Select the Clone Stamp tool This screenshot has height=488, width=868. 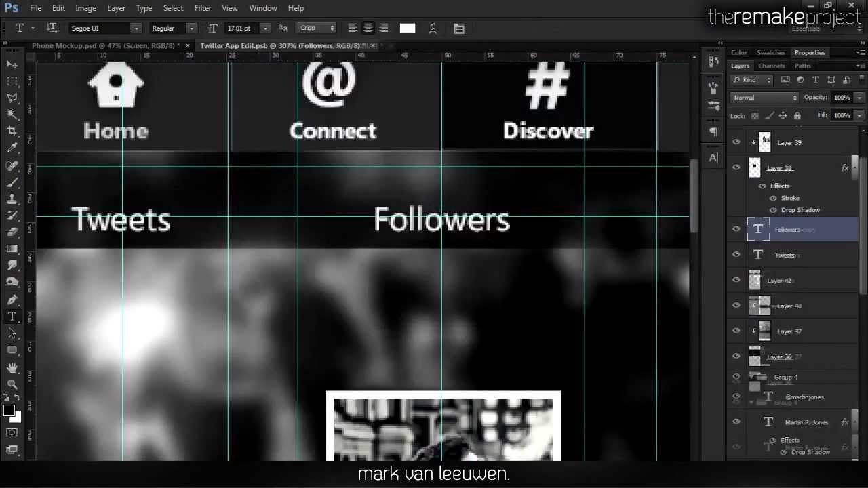pyautogui.click(x=12, y=199)
